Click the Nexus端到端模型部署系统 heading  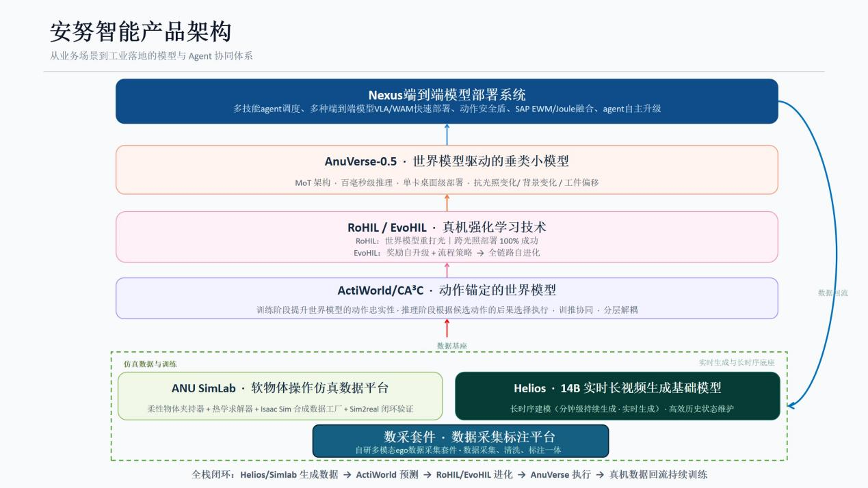pos(447,95)
